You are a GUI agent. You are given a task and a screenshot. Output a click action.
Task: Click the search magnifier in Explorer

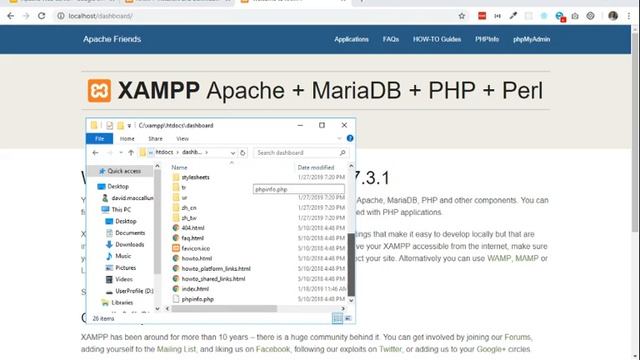click(342, 153)
